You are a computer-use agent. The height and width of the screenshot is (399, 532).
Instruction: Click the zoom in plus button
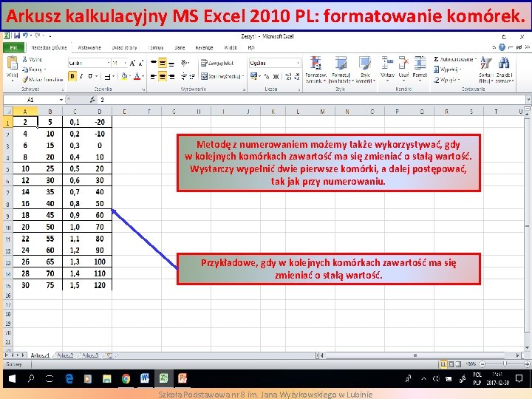(527, 364)
